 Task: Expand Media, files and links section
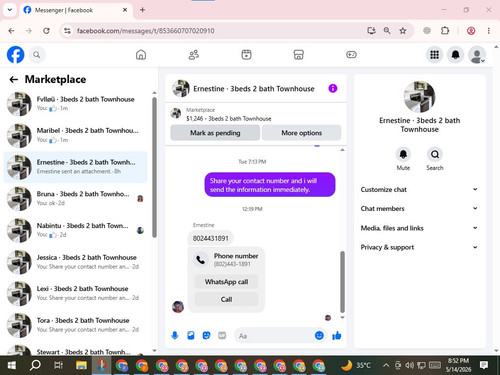419,228
